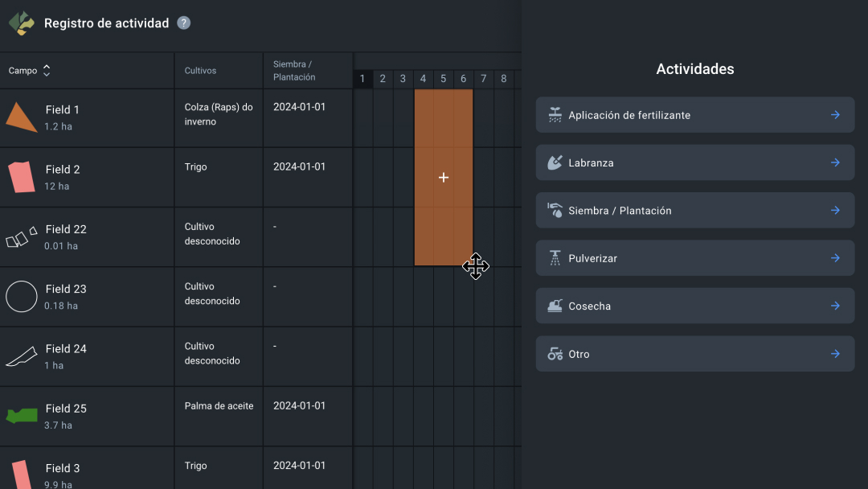This screenshot has width=868, height=489.
Task: Select the Field 23 row name
Action: tap(66, 289)
